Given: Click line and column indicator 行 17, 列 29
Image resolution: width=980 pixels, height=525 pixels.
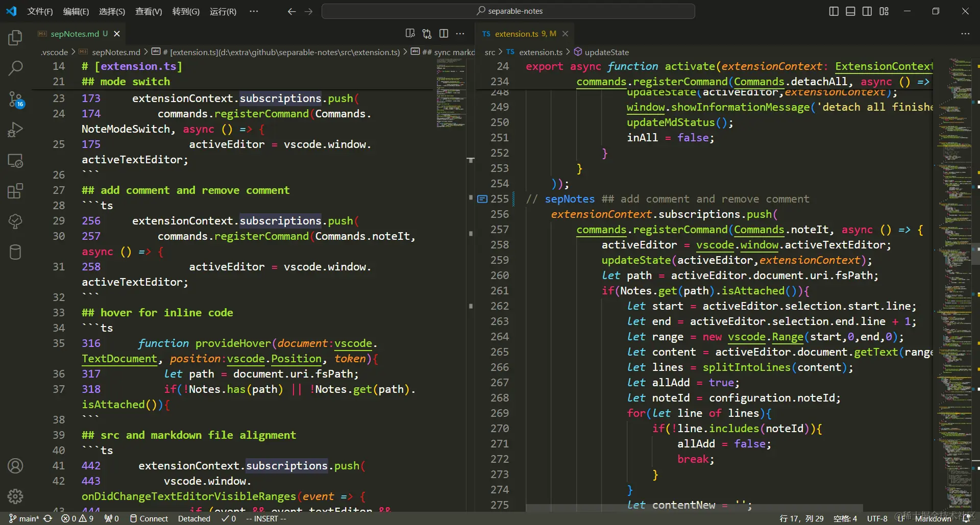Looking at the screenshot, I should click(x=801, y=518).
